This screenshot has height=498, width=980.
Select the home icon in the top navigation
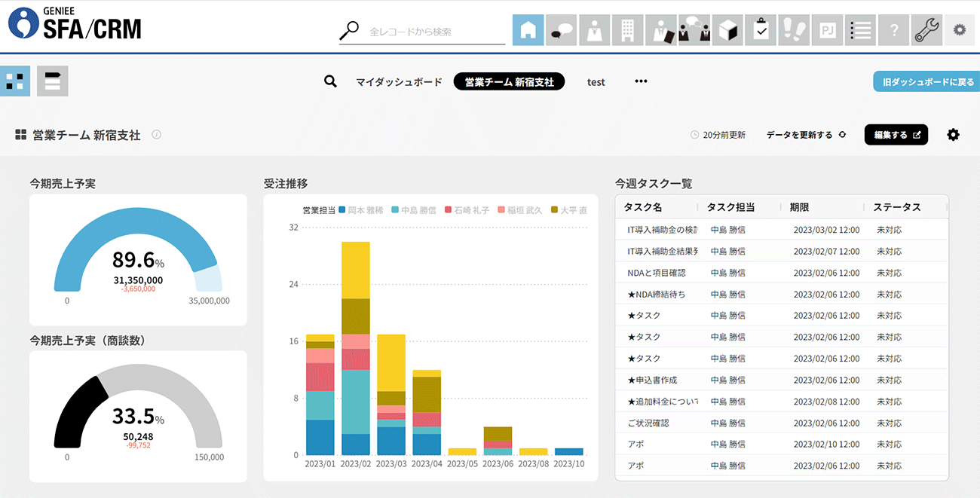(528, 29)
